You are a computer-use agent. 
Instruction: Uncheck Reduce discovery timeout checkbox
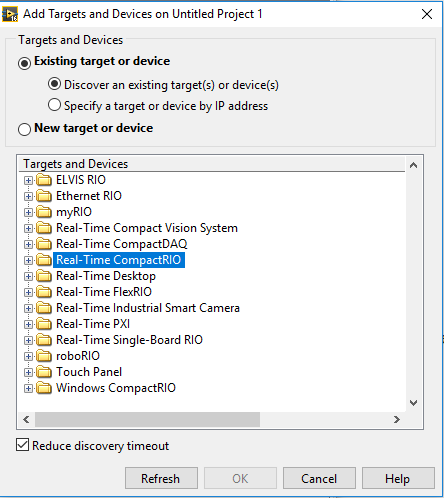(x=22, y=445)
